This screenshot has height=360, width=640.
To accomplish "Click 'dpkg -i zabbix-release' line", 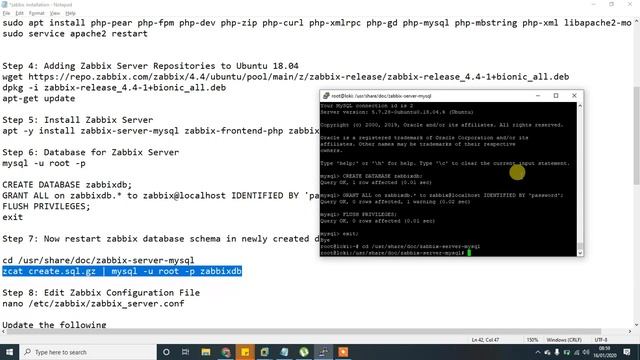I will [114, 87].
